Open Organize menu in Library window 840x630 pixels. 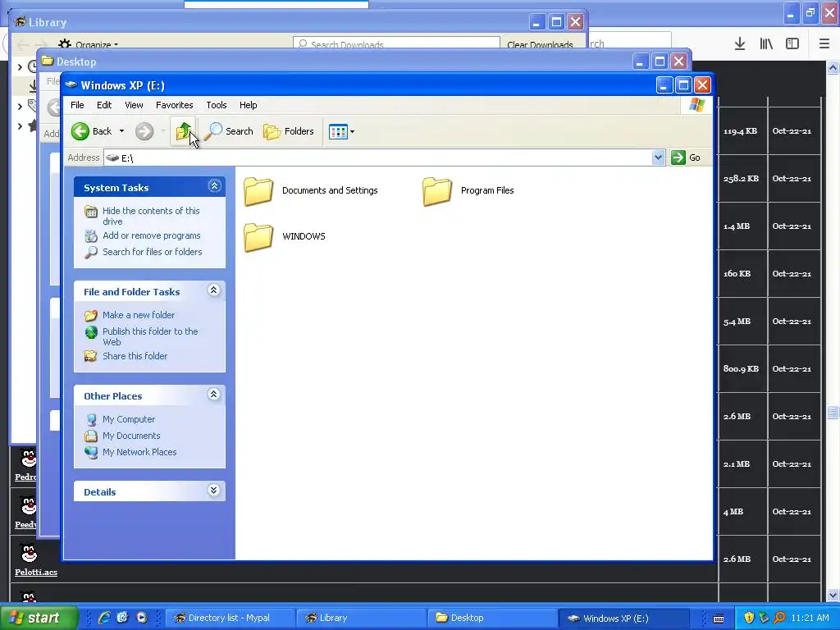click(x=89, y=45)
